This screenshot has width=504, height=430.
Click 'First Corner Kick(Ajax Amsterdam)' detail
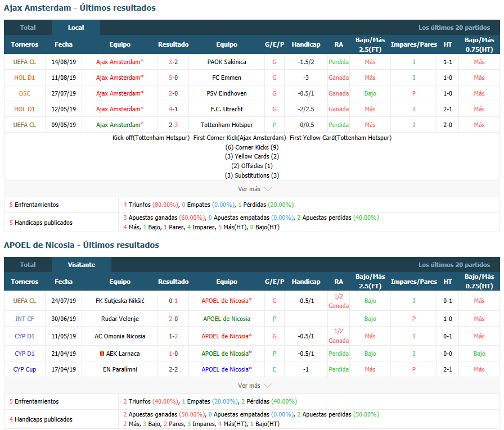[x=240, y=138]
